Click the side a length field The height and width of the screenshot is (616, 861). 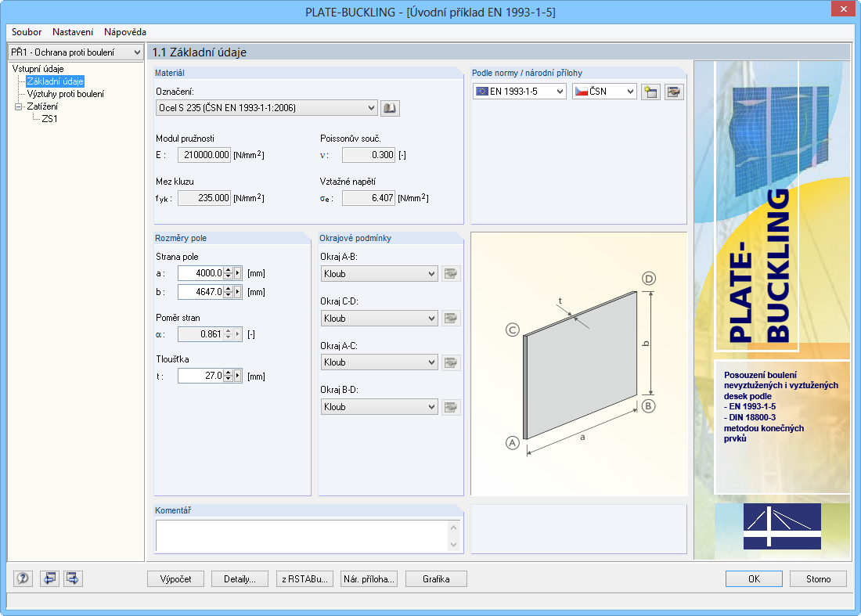(x=201, y=273)
